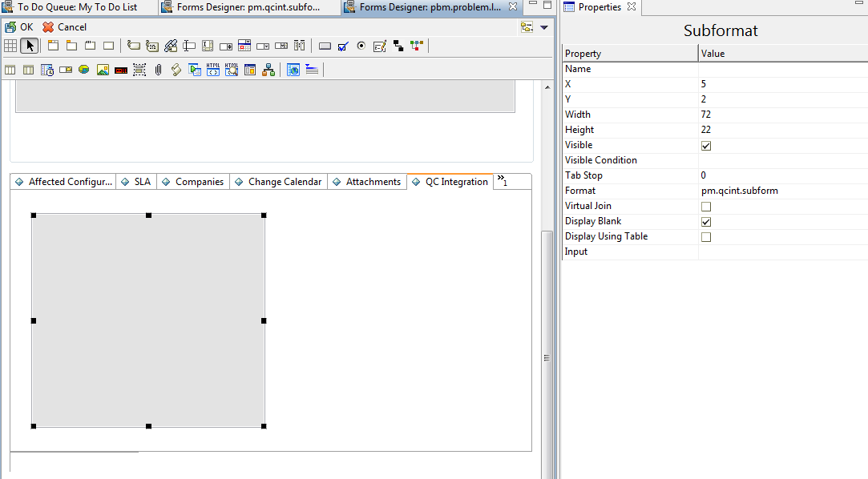Insert the label tag tool

pyautogui.click(x=133, y=46)
